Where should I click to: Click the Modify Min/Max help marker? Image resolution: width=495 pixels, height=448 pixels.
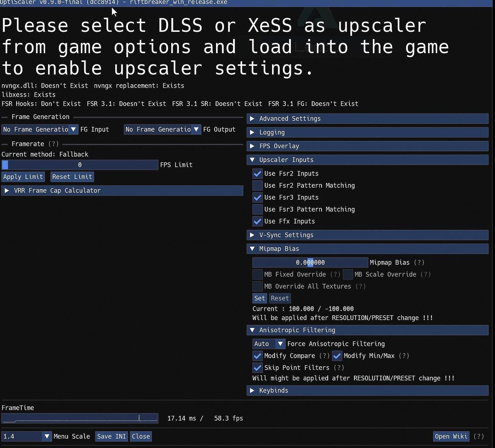(x=404, y=356)
